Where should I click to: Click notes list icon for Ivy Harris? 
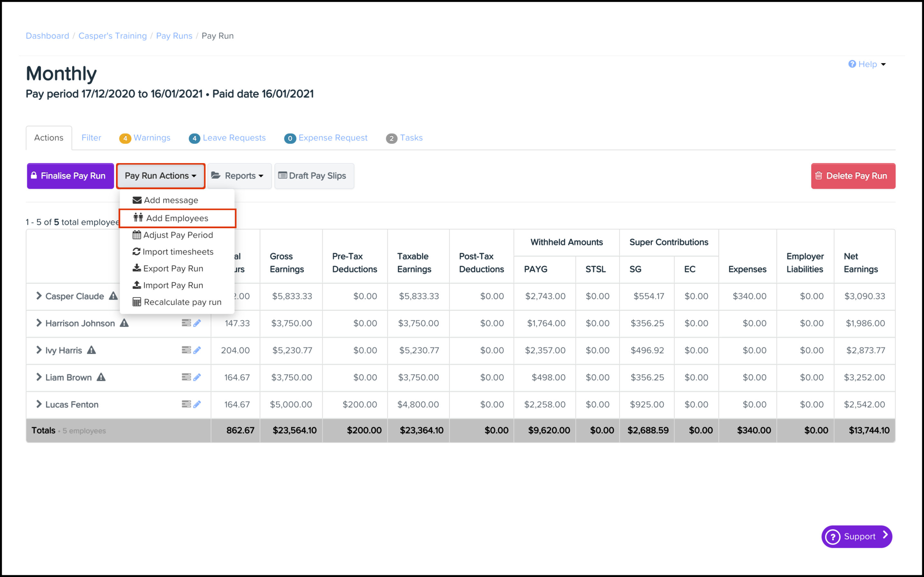coord(186,350)
